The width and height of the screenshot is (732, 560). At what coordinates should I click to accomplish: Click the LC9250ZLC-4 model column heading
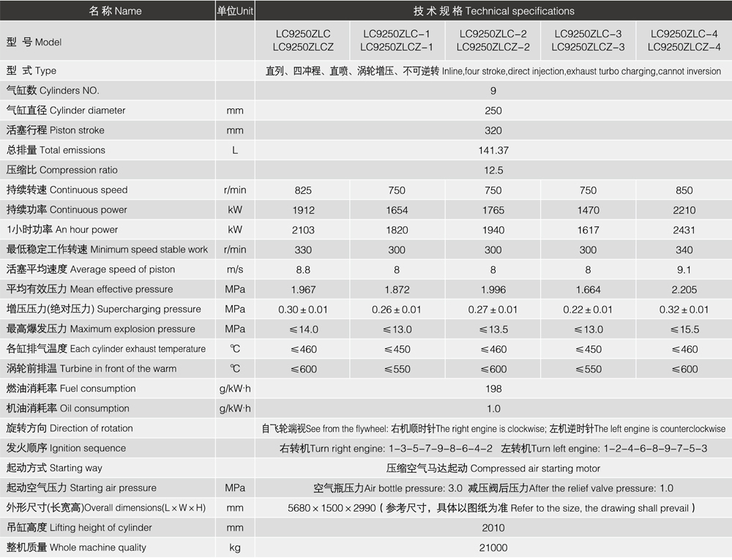[x=684, y=41]
